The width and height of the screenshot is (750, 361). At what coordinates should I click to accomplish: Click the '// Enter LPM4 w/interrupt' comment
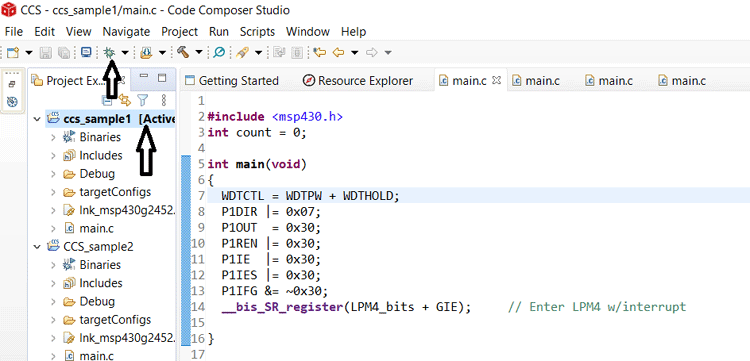point(597,307)
